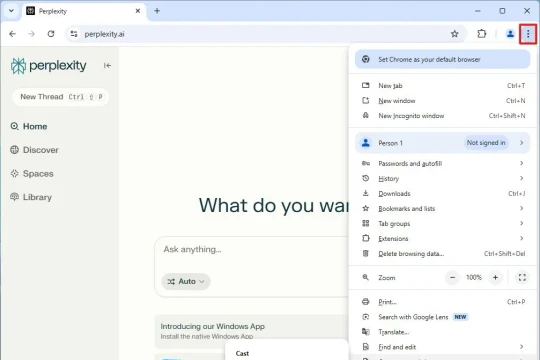Open Introducing our Windows App banner
540x360 pixels.
click(252, 331)
